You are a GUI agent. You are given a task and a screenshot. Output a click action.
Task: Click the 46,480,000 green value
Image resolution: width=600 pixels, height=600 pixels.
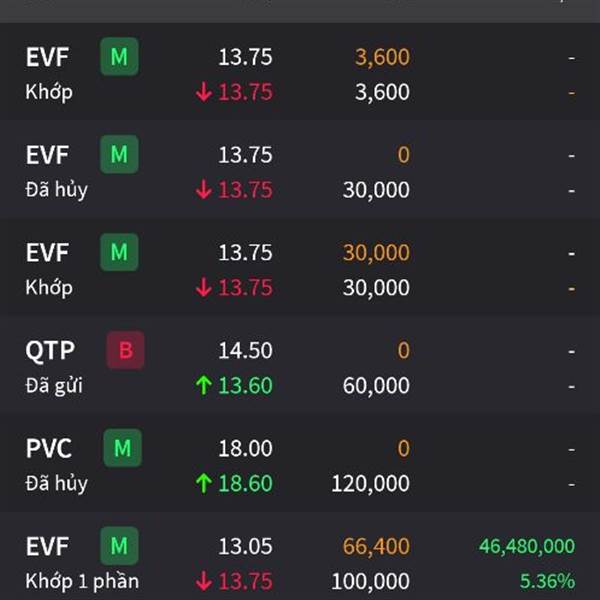[526, 546]
